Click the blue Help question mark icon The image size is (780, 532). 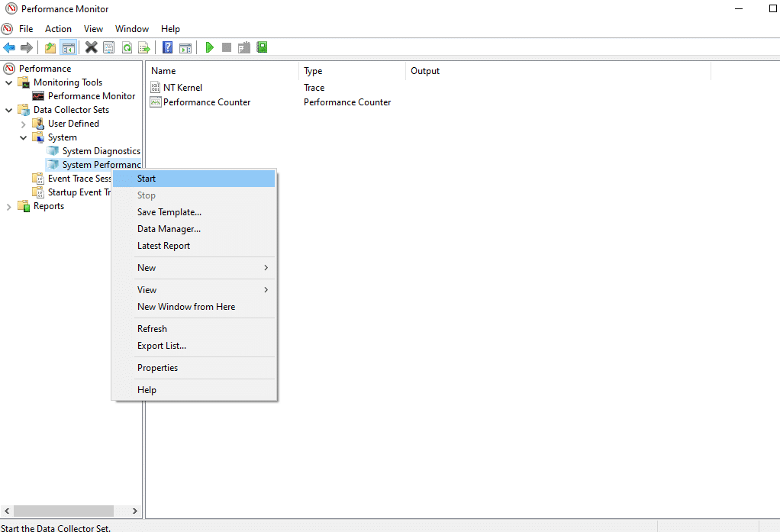tap(168, 47)
